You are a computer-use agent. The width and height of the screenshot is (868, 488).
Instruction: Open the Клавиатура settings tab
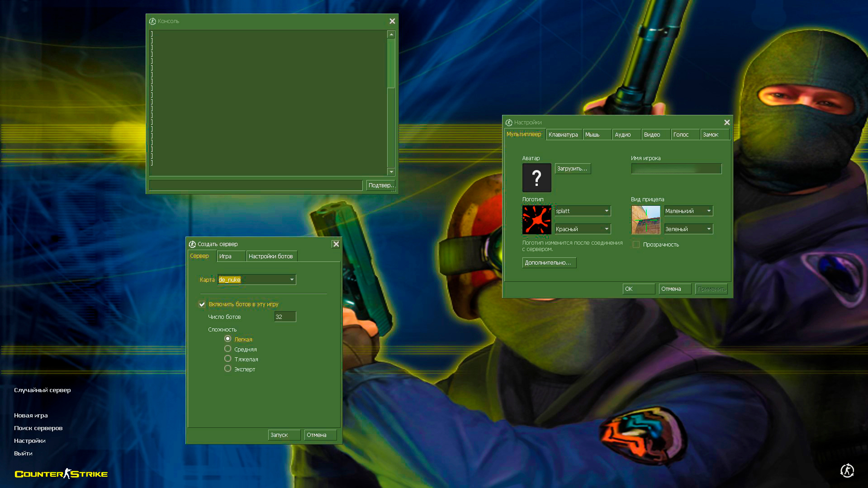pos(564,134)
